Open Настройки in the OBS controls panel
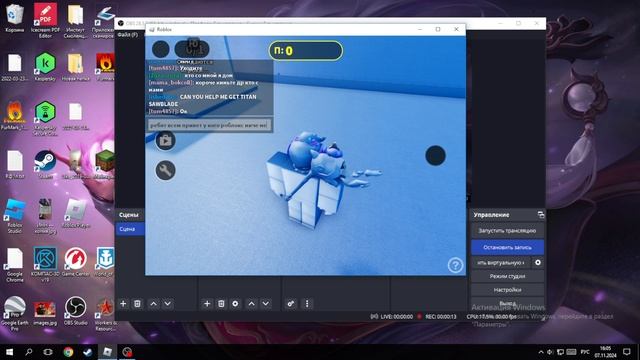This screenshot has width=640, height=360. (x=507, y=290)
